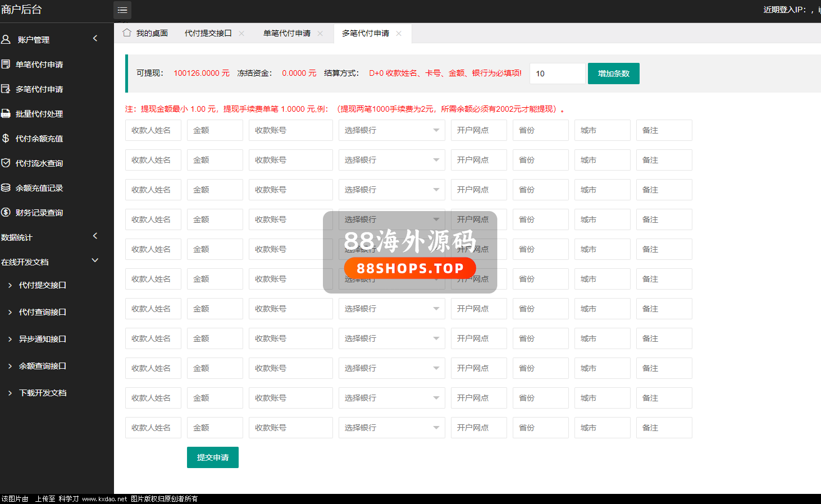The height and width of the screenshot is (504, 821).
Task: Submit the form with 提交申请 button
Action: 212,457
